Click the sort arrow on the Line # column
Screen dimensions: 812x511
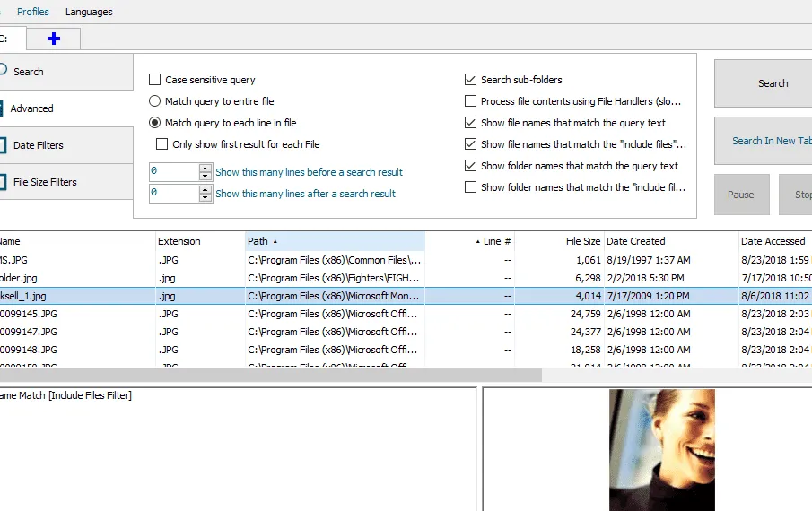point(477,242)
